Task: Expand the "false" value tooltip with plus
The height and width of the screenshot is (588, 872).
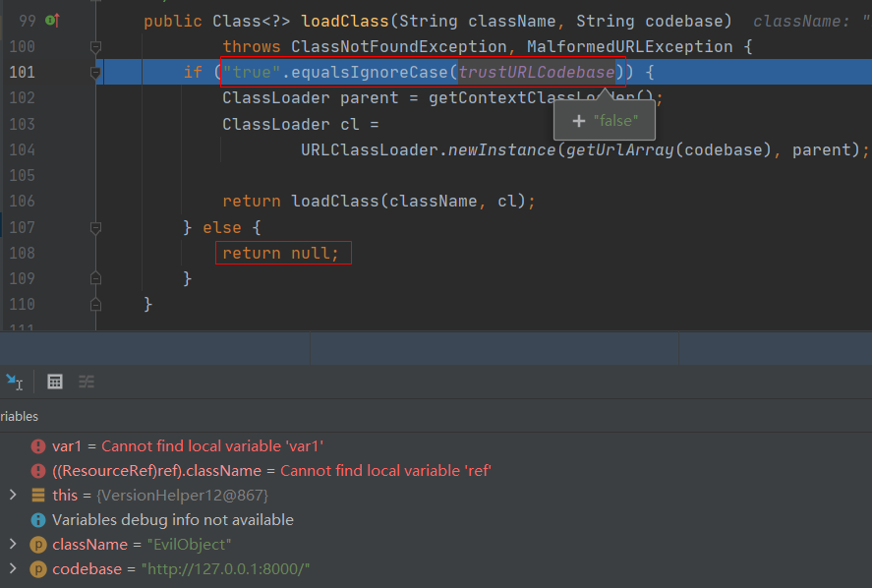Action: pyautogui.click(x=579, y=121)
